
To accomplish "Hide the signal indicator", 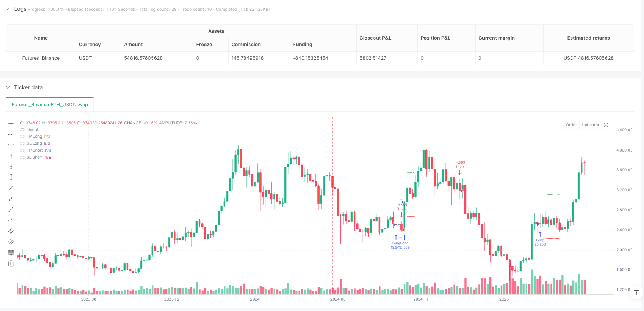I will coord(22,130).
